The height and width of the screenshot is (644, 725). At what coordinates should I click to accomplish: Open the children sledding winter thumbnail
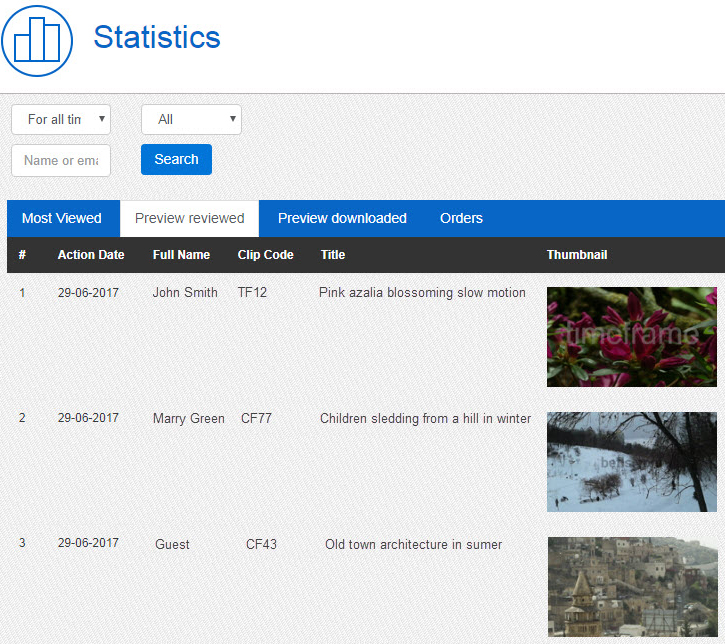pyautogui.click(x=631, y=462)
